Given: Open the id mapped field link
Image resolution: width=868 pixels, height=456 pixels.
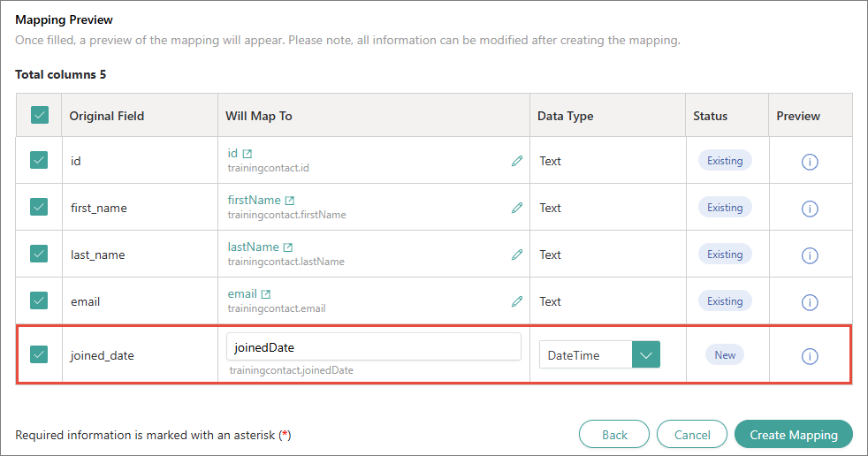Looking at the screenshot, I should tap(232, 153).
